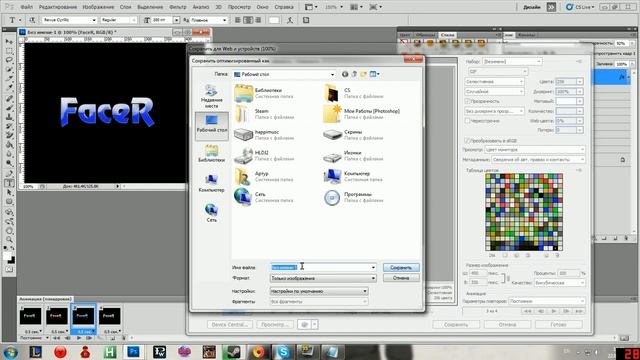Open the Селективная color reduction dropdown
The height and width of the screenshot is (360, 640).
[x=494, y=82]
